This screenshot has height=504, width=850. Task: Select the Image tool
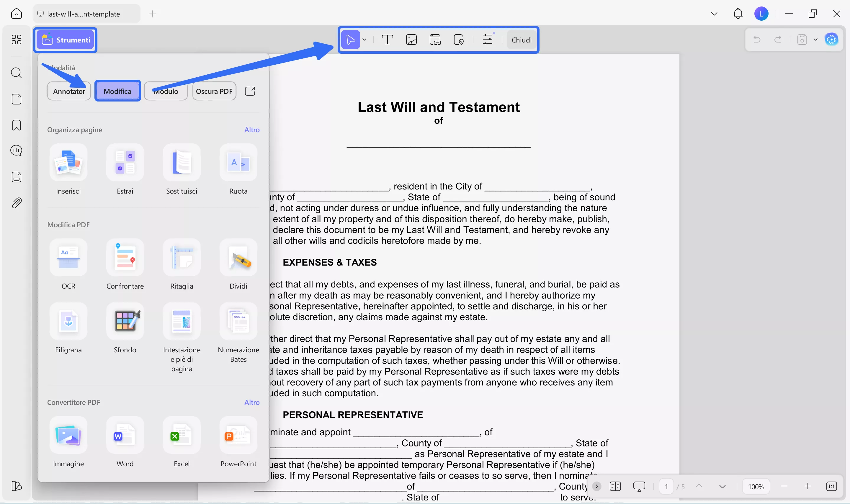[x=411, y=40]
